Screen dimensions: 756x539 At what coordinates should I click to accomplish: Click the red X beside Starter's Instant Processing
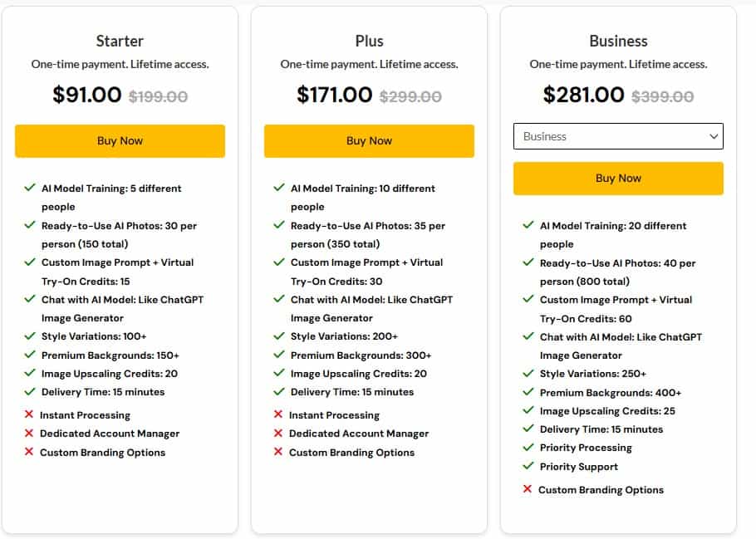(x=29, y=414)
